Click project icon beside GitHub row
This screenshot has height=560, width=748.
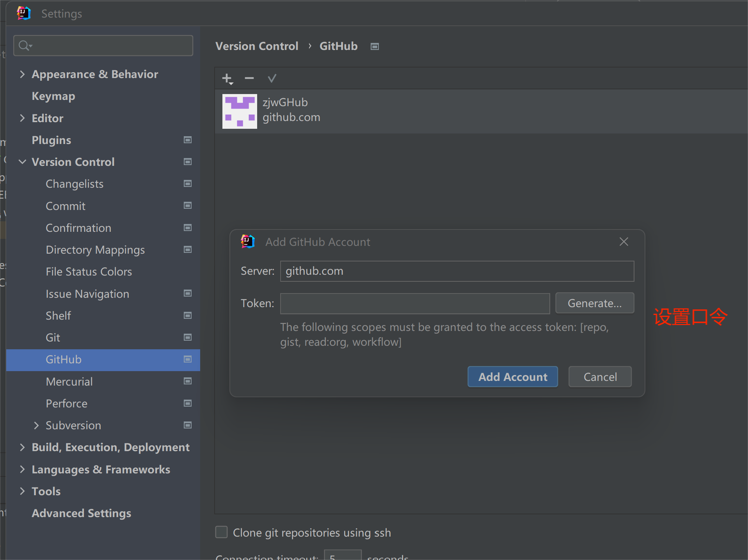[x=188, y=359]
